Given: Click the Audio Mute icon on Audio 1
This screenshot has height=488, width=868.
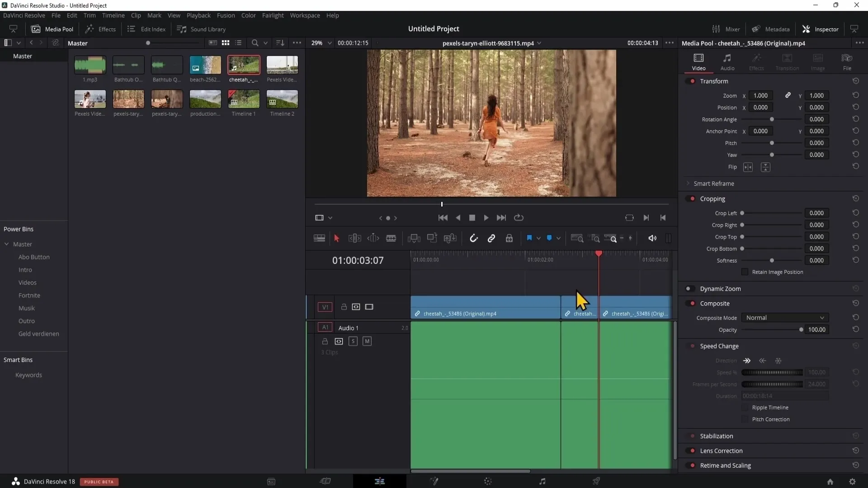Looking at the screenshot, I should click(367, 341).
